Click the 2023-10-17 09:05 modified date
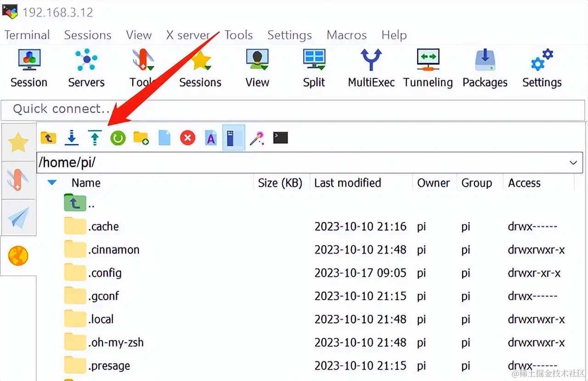588x381 pixels. pos(361,273)
